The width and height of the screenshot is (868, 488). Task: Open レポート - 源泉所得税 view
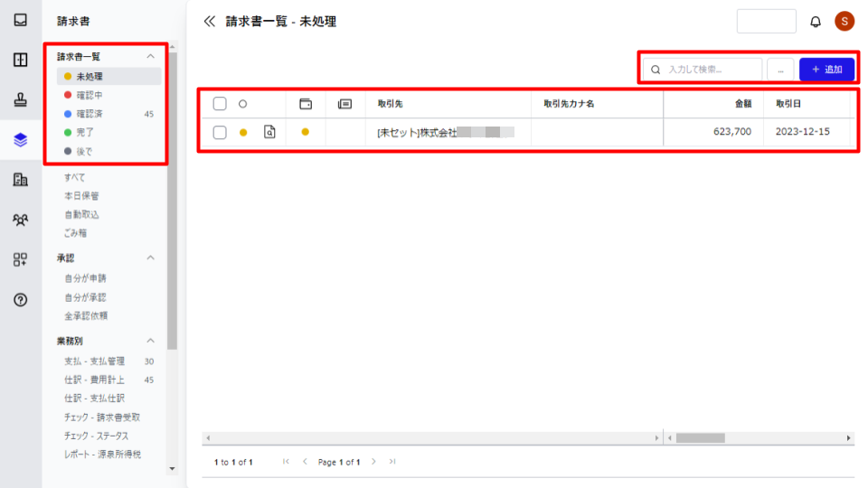102,455
